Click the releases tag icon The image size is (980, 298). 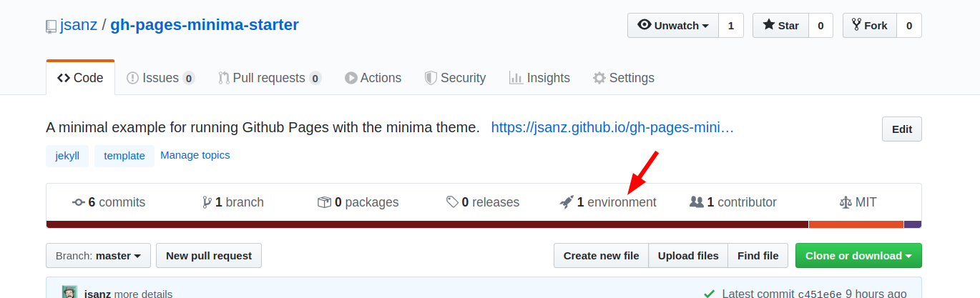click(452, 202)
